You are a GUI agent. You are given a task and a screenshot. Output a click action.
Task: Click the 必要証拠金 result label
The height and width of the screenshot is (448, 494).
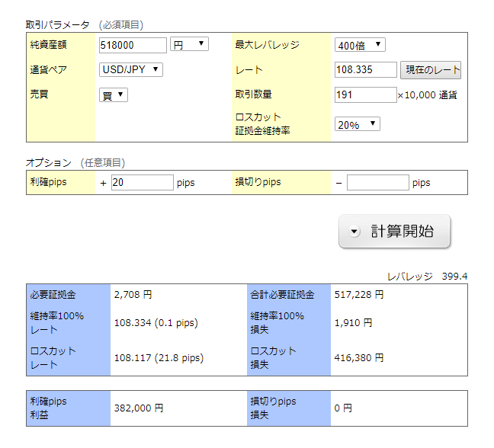click(53, 295)
